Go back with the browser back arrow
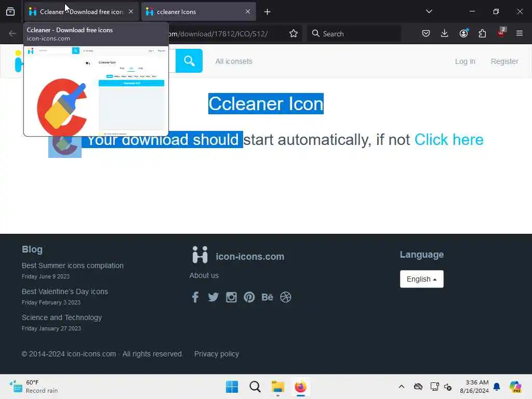Viewport: 532px width, 399px height. 12,33
